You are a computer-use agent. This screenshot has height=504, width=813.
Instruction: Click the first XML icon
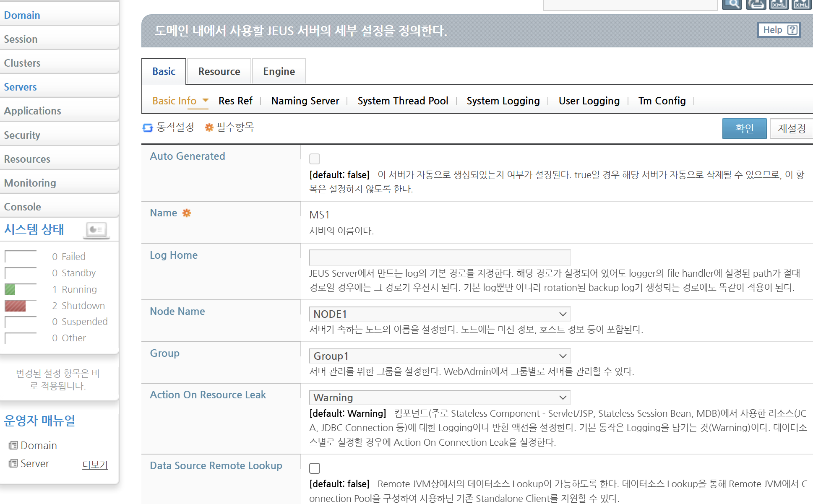tap(779, 4)
